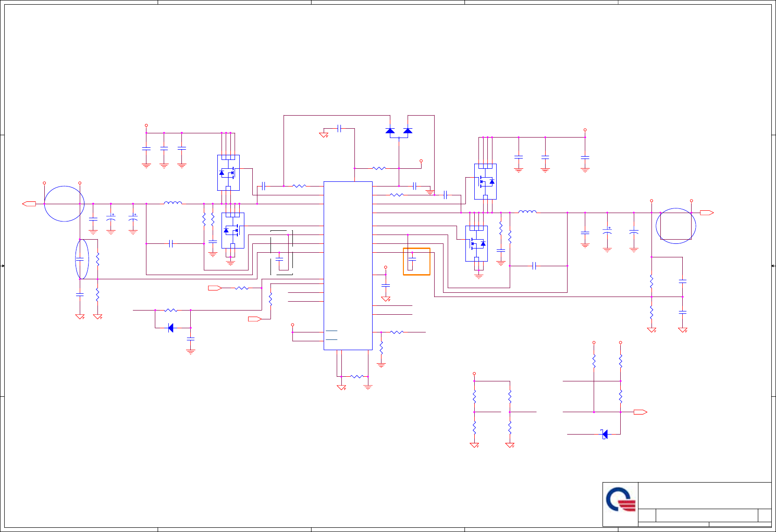Viewport: 776px width, 532px height.
Task: Select the tall narrow blue ellipse around the left capacitor
Action: 82,259
